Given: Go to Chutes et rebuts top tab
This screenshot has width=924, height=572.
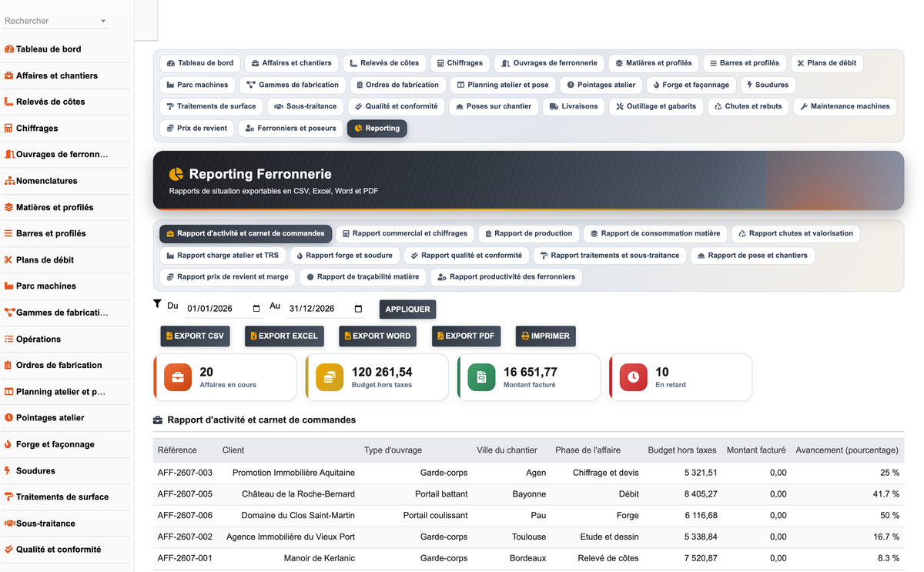Looking at the screenshot, I should 748,106.
